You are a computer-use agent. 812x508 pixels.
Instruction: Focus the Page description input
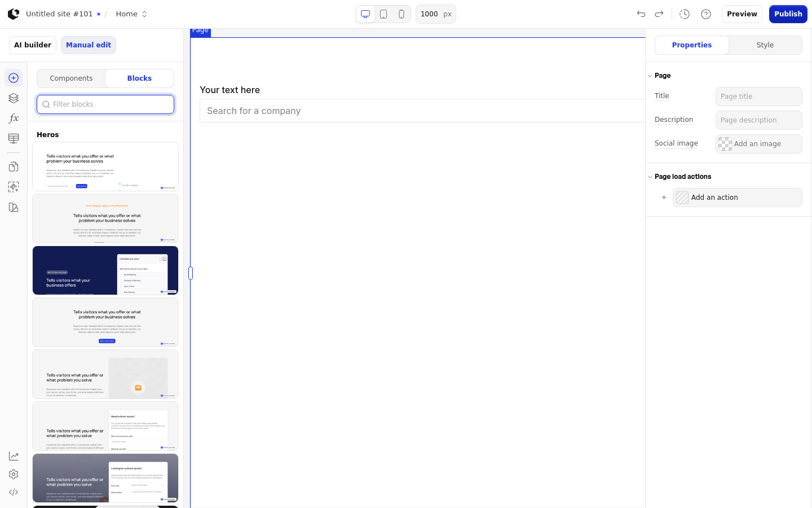pyautogui.click(x=759, y=120)
